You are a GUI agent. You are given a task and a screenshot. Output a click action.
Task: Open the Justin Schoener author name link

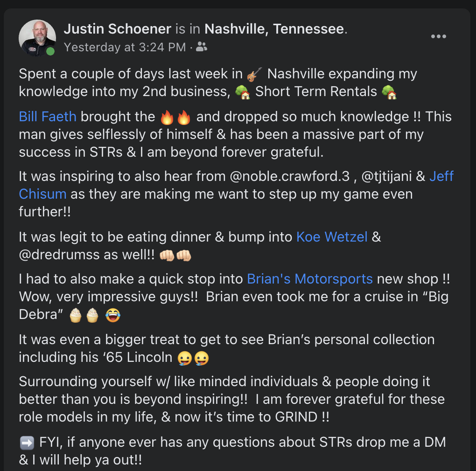tap(118, 29)
